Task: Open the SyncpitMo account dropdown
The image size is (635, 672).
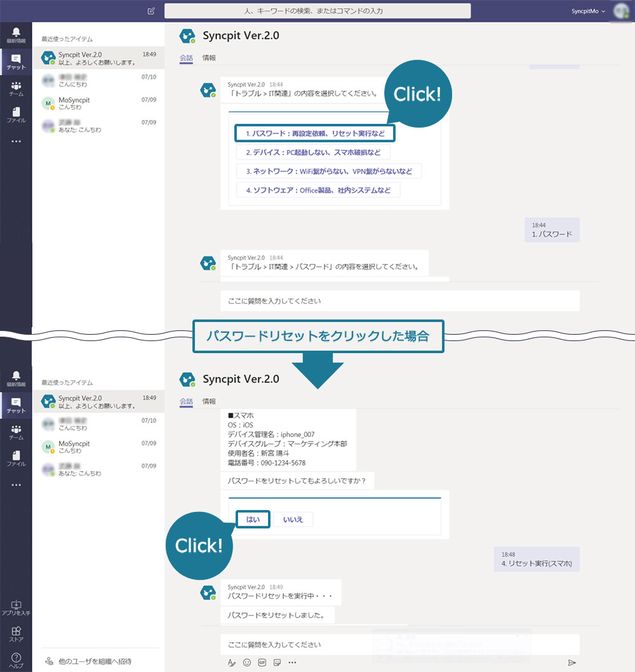Action: pos(588,11)
